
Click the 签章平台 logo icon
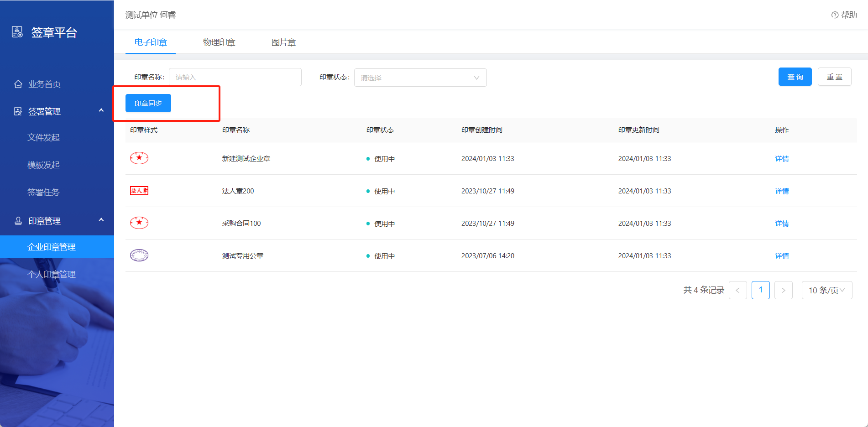pos(17,32)
